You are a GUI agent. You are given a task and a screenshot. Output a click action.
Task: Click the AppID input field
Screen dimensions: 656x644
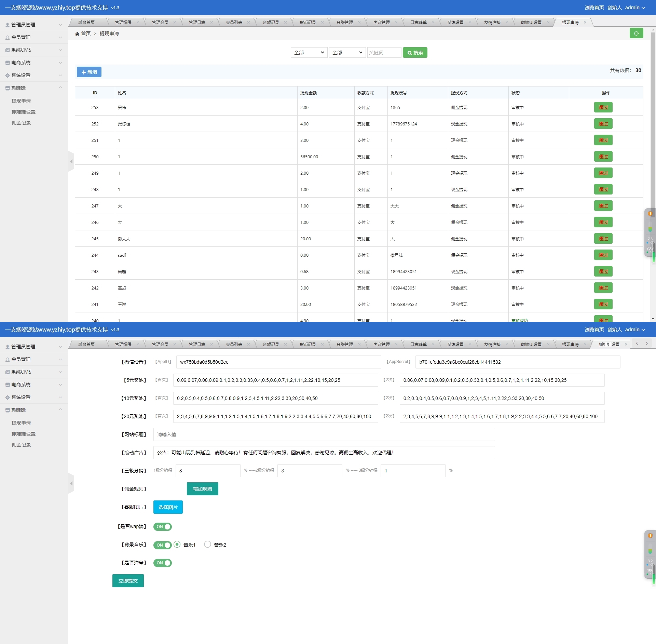278,362
